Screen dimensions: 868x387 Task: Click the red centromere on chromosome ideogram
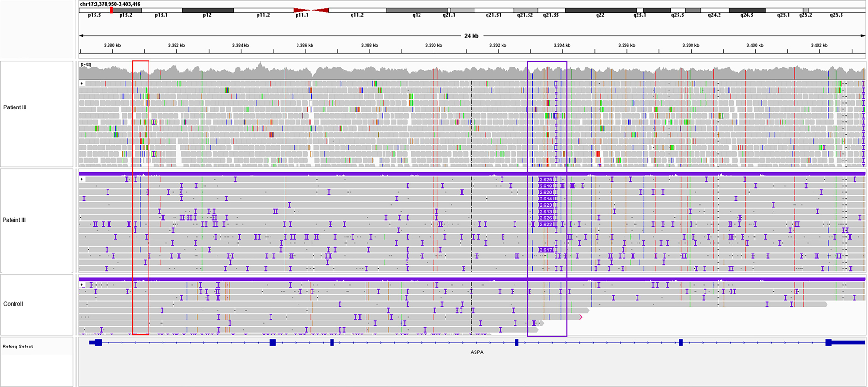311,10
